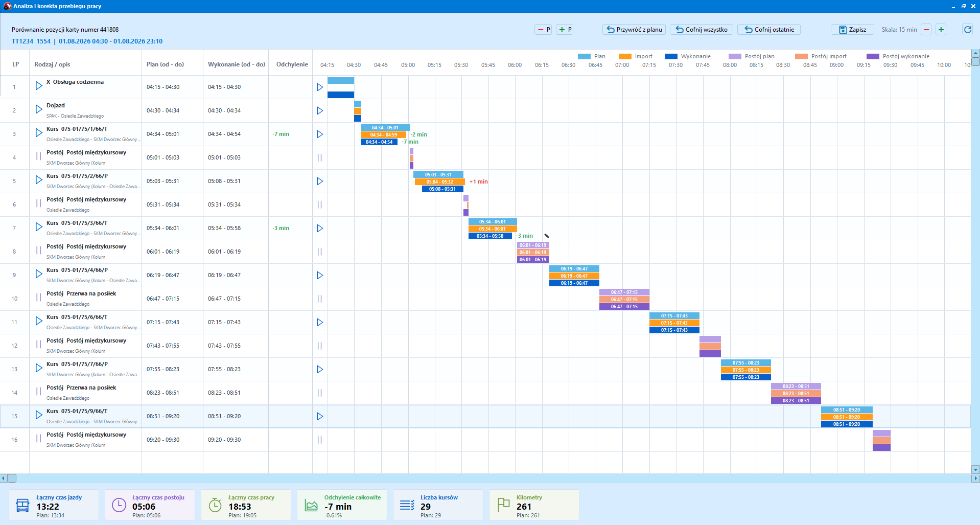Click the plus P button
This screenshot has width=980, height=525.
tap(565, 30)
